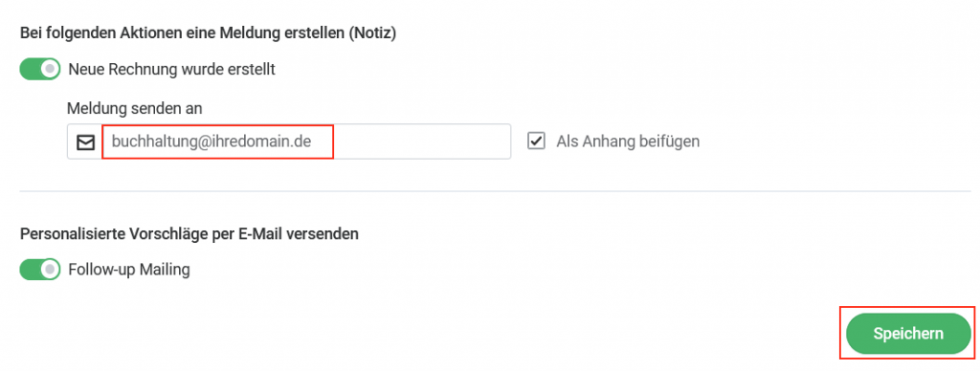The image size is (980, 371).
Task: Turn off the Follow-up Mailing switch
Action: pyautogui.click(x=40, y=270)
